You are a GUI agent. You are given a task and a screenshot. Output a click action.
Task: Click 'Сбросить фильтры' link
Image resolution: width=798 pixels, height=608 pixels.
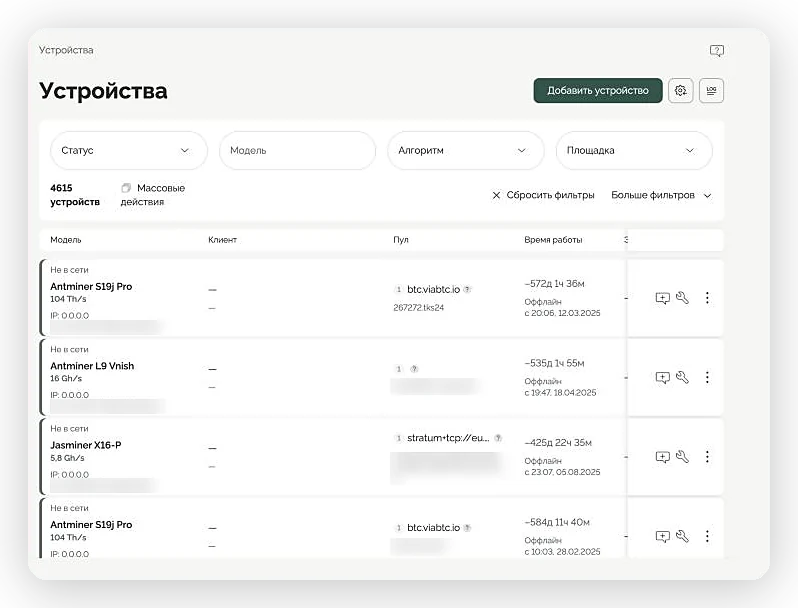point(550,195)
